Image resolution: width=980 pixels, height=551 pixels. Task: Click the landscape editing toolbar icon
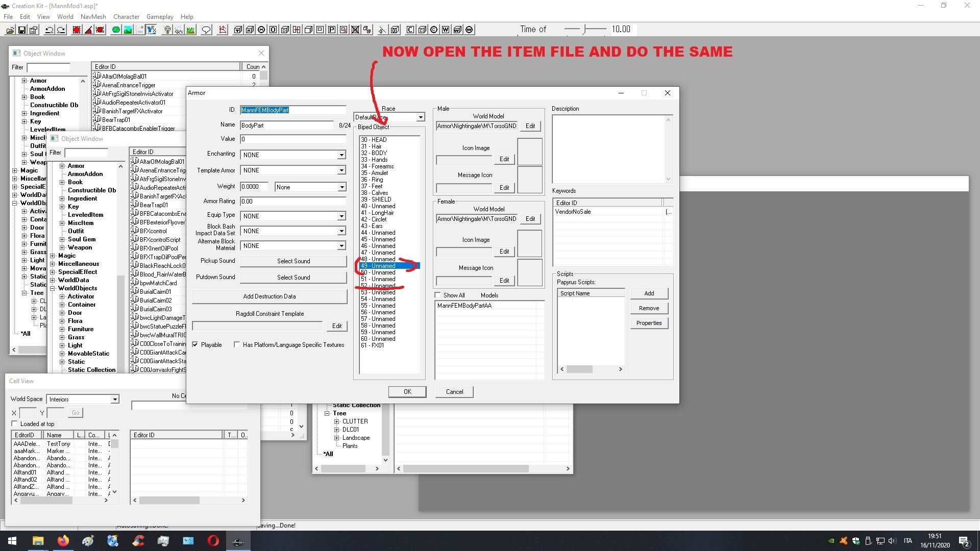click(128, 30)
